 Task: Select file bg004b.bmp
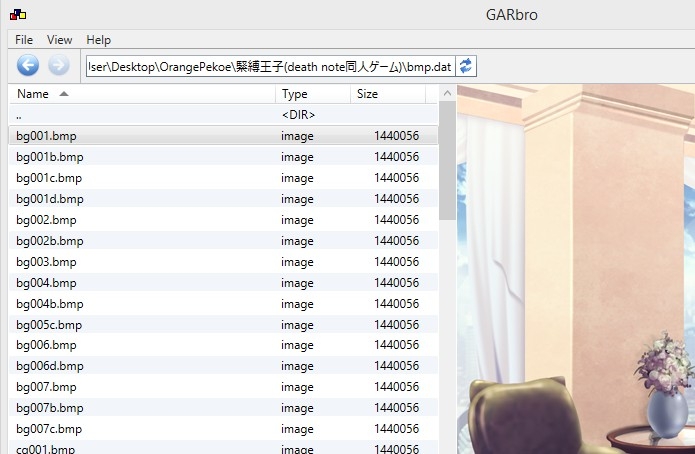[x=223, y=304]
